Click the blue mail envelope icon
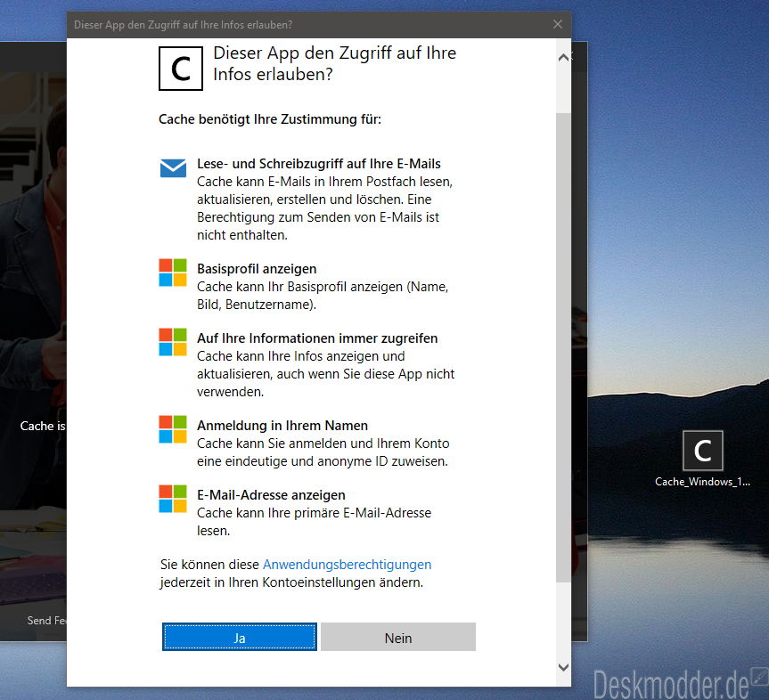 [x=173, y=167]
